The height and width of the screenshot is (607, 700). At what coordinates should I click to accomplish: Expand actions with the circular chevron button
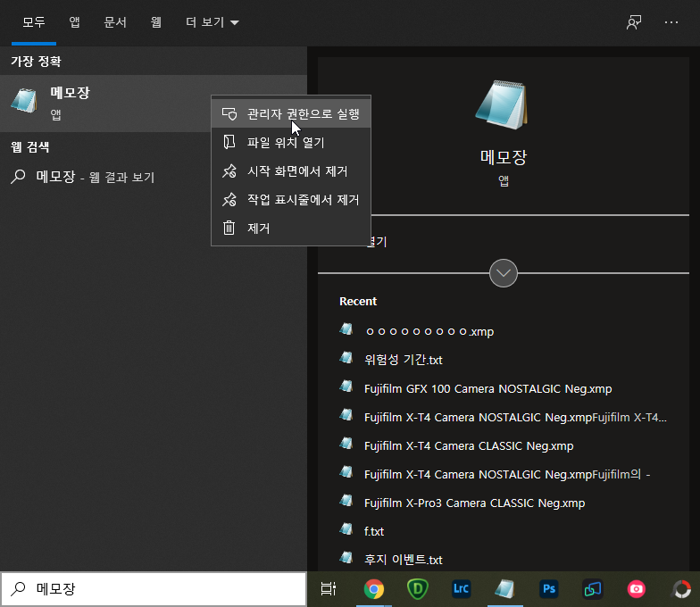point(504,273)
